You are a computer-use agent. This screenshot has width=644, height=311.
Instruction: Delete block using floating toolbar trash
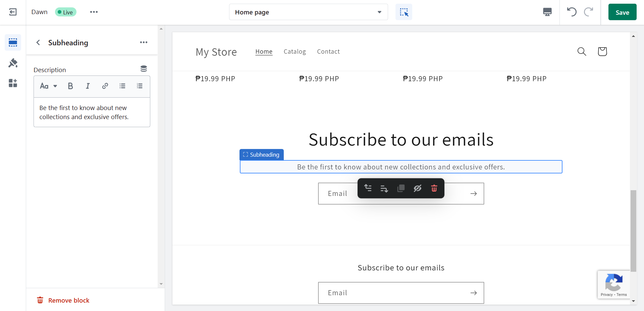(x=434, y=188)
